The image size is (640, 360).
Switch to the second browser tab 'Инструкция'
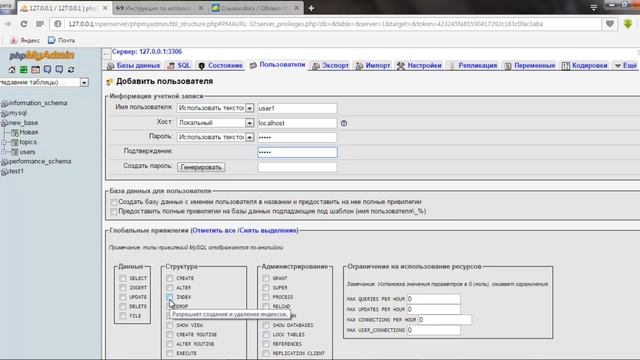point(159,8)
